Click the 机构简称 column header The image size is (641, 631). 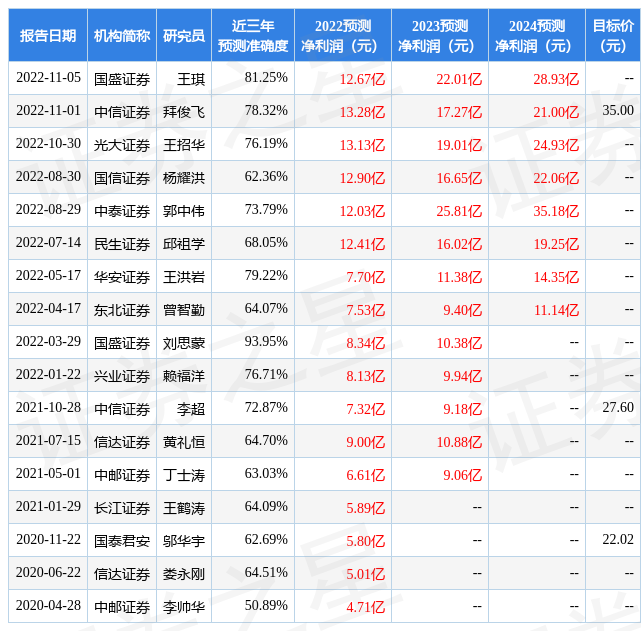pyautogui.click(x=122, y=36)
